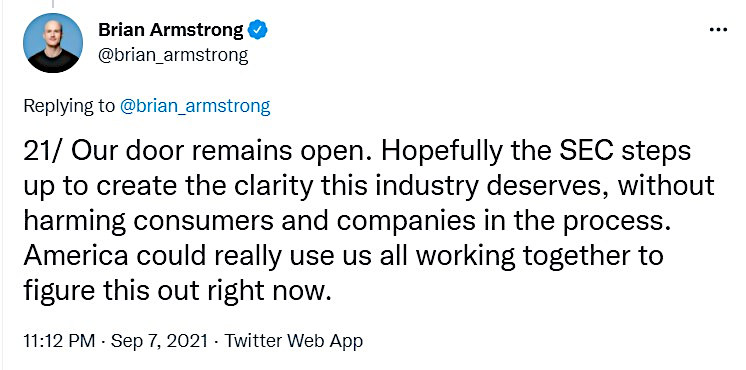Image resolution: width=746 pixels, height=370 pixels.
Task: Click the gray 'Replying to' label
Action: 69,106
